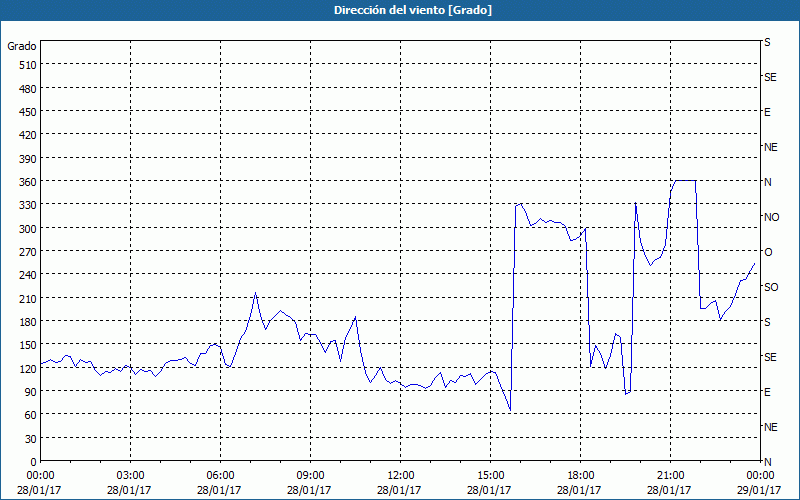The height and width of the screenshot is (500, 800).
Task: Click the topmost S compass label
Action: [x=767, y=42]
